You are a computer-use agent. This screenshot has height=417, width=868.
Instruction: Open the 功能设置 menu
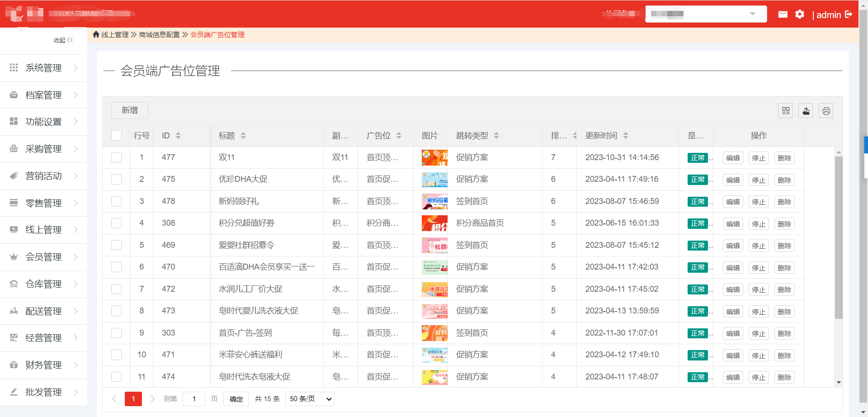click(x=43, y=122)
